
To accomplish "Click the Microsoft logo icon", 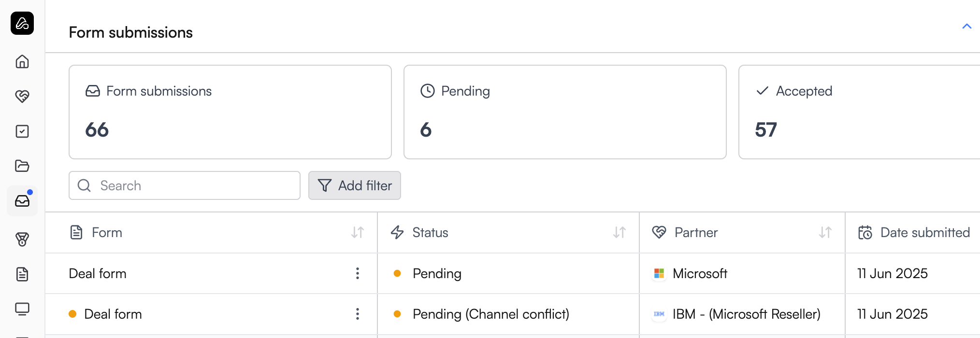I will tap(659, 273).
